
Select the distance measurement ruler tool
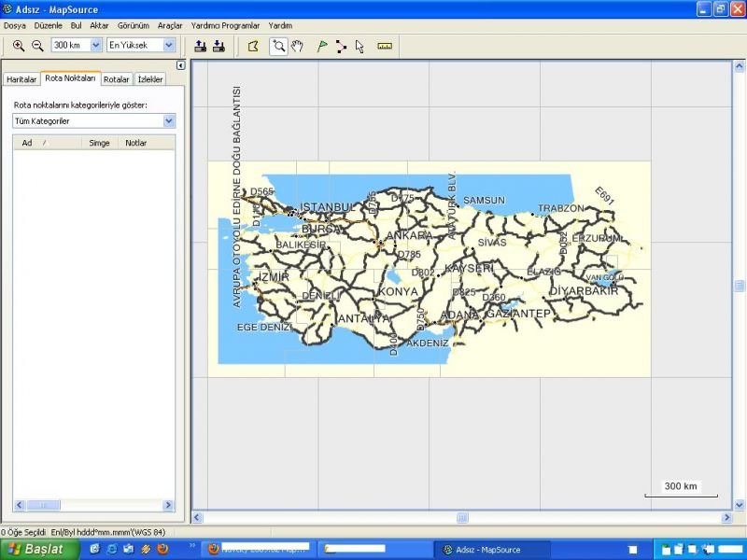(383, 45)
